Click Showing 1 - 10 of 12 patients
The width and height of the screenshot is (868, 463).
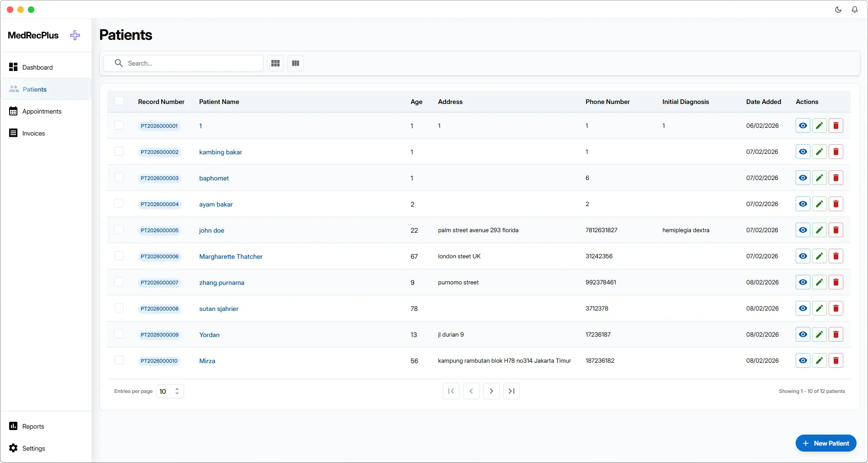click(812, 391)
